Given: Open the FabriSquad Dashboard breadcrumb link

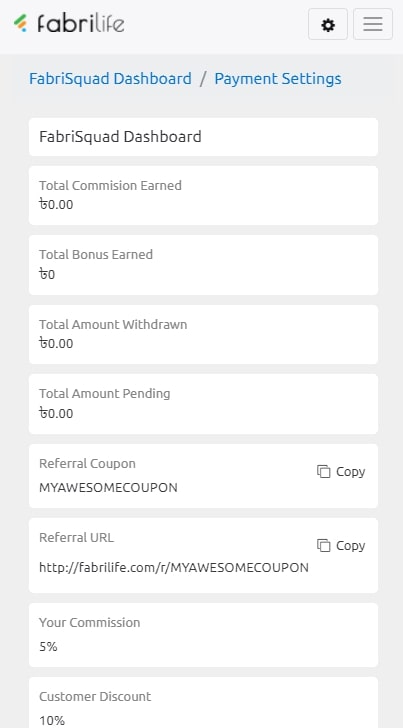Looking at the screenshot, I should 110,79.
